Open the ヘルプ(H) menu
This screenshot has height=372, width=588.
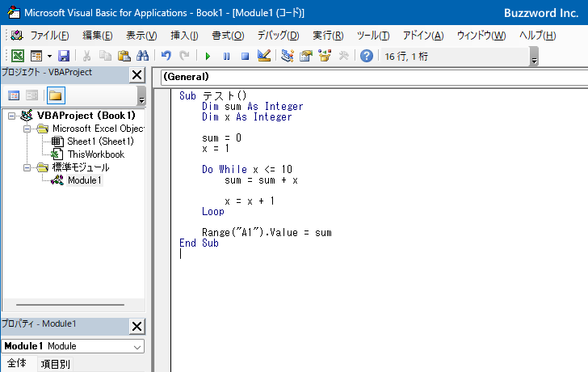click(x=538, y=36)
